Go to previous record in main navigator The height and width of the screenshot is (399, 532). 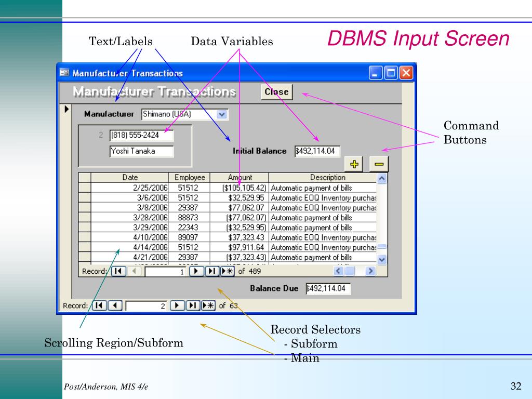pos(115,306)
